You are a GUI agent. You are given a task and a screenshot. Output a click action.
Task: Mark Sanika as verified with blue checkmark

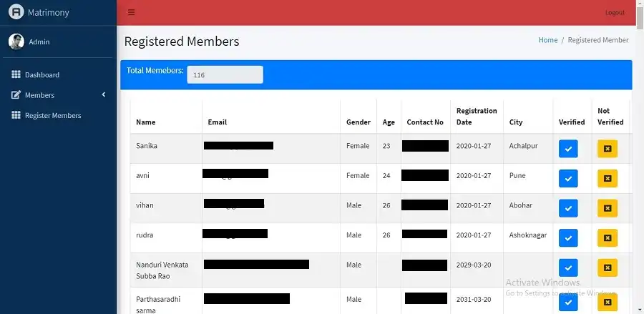pos(568,148)
